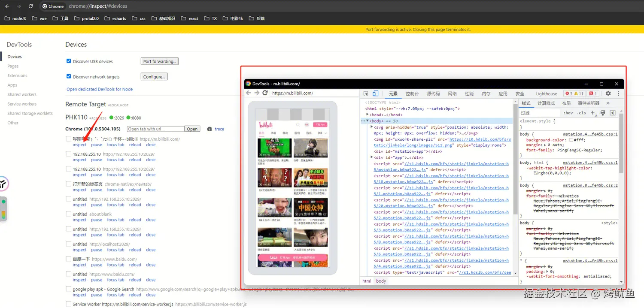Click the info icon beside trace link
This screenshot has width=644, height=308.
click(x=210, y=129)
